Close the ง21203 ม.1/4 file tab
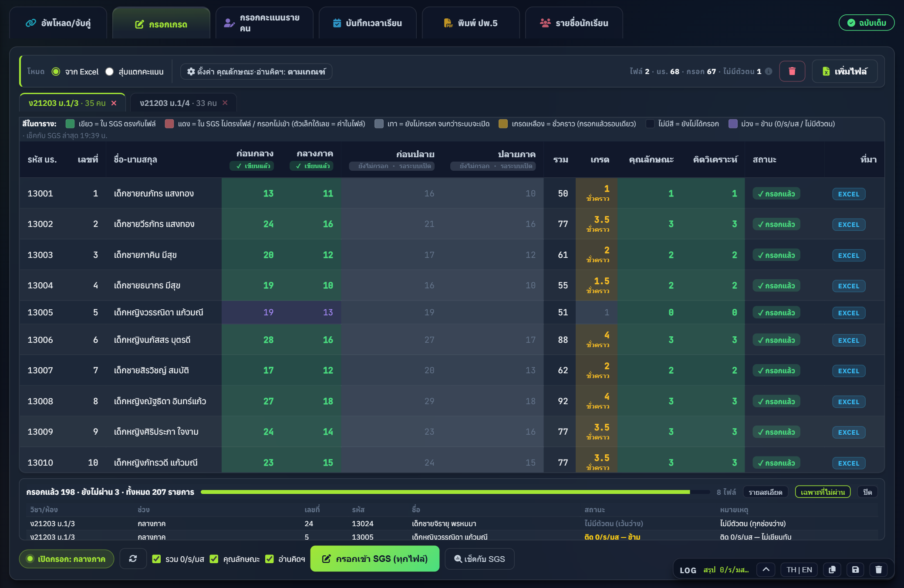This screenshot has height=588, width=904. pos(225,103)
